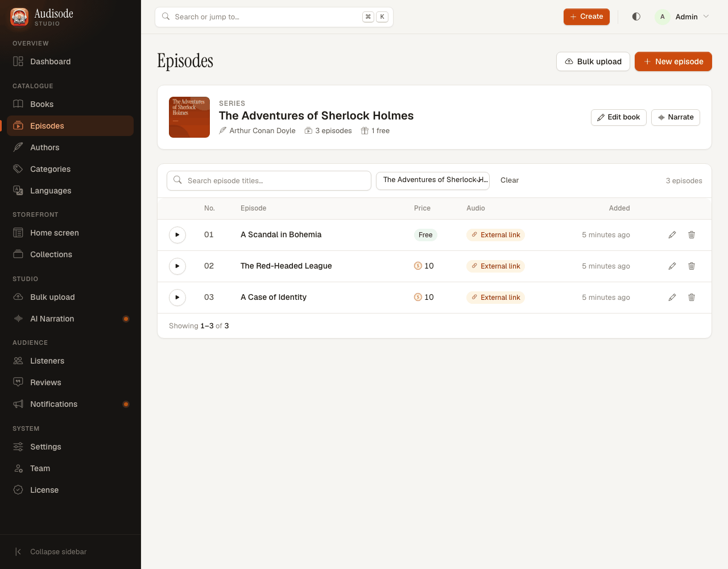728x569 pixels.
Task: Click the New episode button
Action: pos(673,61)
